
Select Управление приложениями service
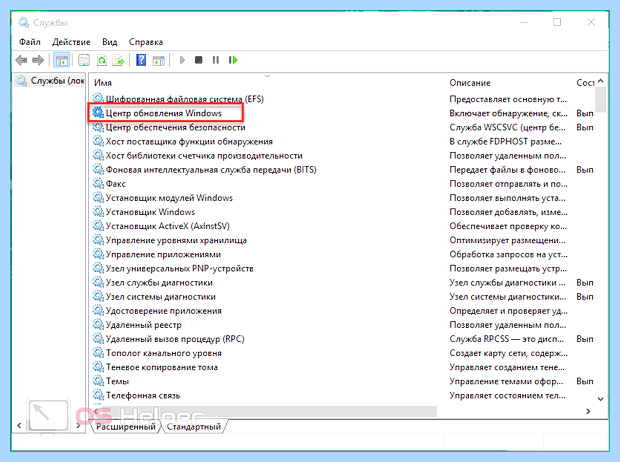pos(163,254)
